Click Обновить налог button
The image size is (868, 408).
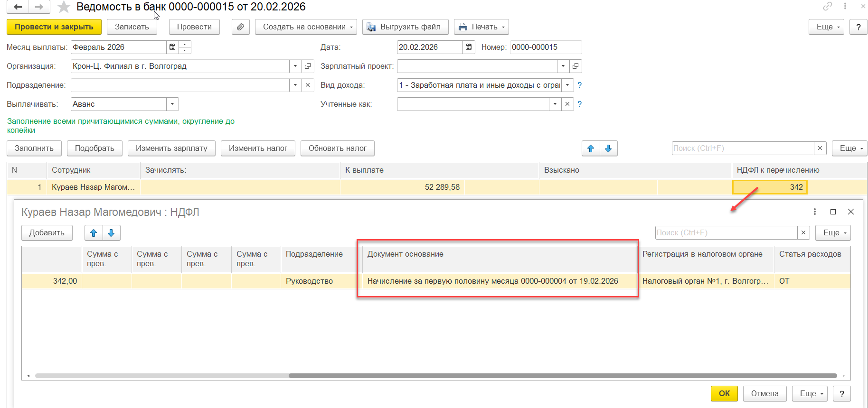click(x=338, y=148)
